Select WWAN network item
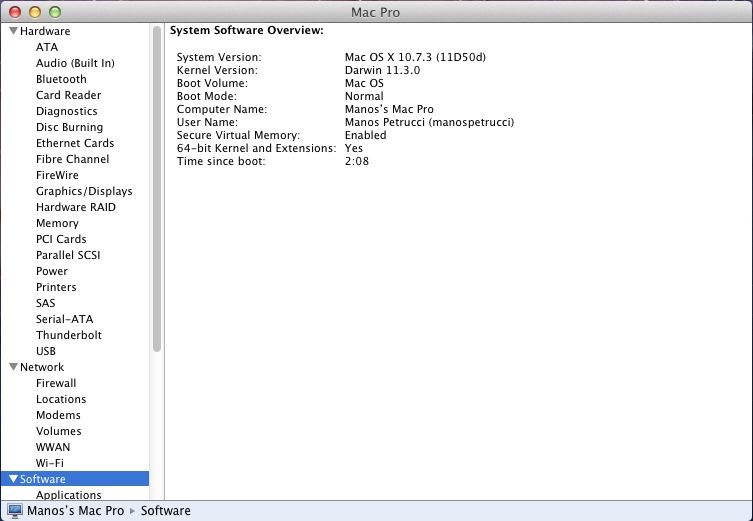The image size is (753, 521). 53,447
